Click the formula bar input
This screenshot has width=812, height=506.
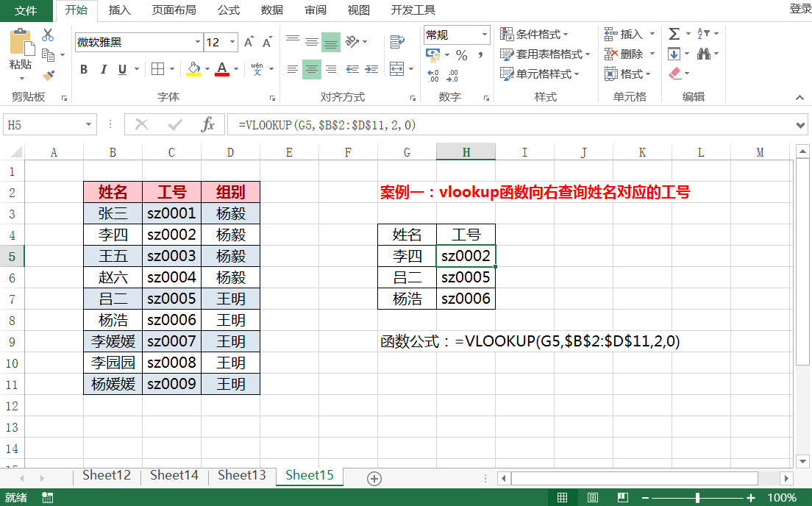(510, 125)
